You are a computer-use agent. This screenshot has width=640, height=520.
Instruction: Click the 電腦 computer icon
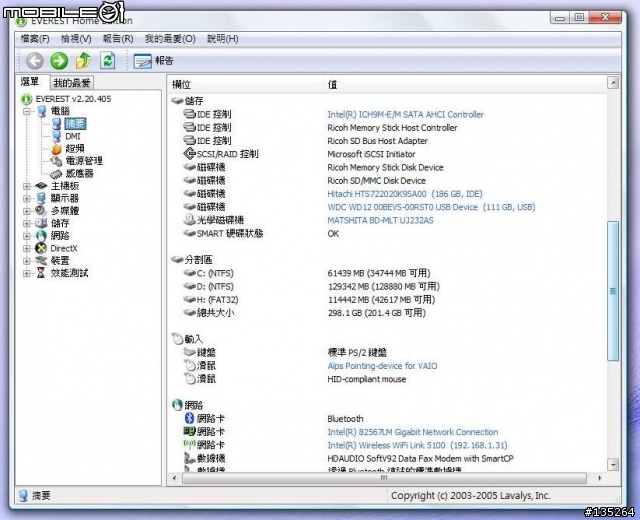(42, 111)
